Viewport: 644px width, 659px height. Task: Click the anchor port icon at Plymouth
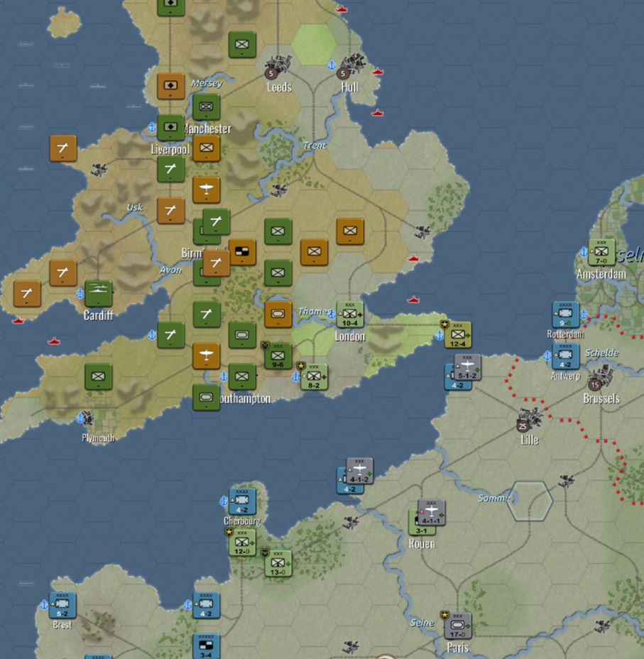pyautogui.click(x=80, y=418)
